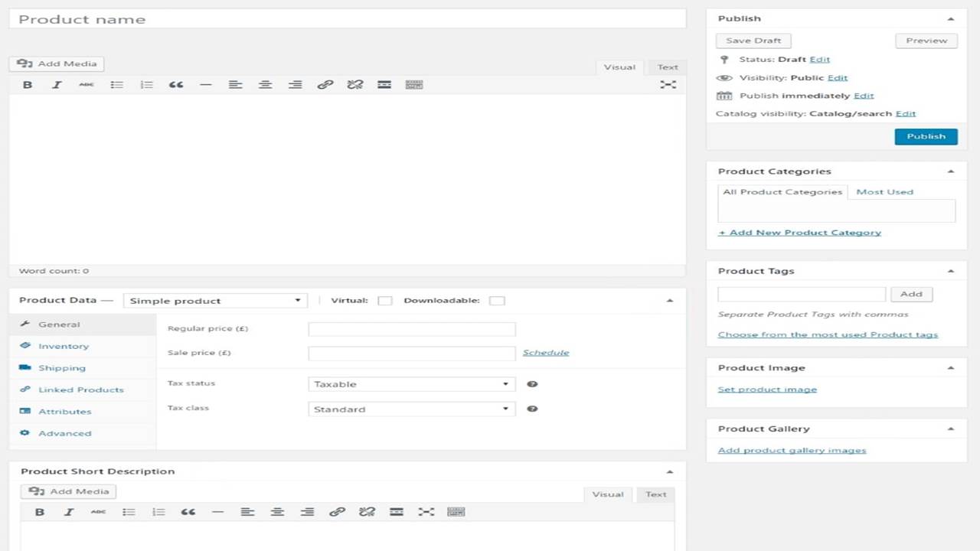Insert link in Short Description editor
This screenshot has width=980, height=551.
(337, 512)
